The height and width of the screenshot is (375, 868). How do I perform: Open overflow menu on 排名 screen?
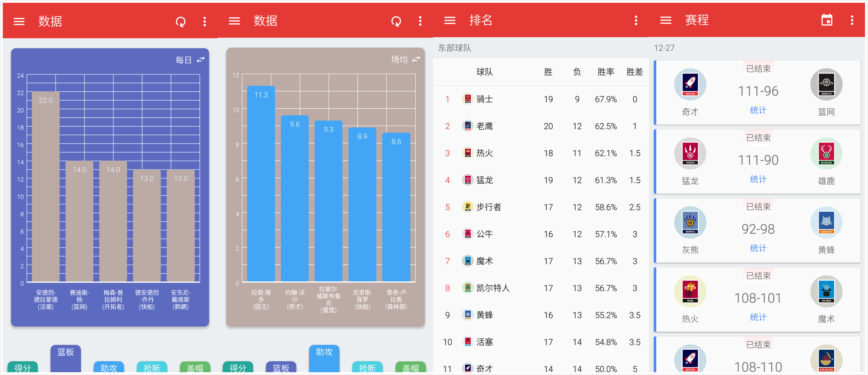pos(636,21)
